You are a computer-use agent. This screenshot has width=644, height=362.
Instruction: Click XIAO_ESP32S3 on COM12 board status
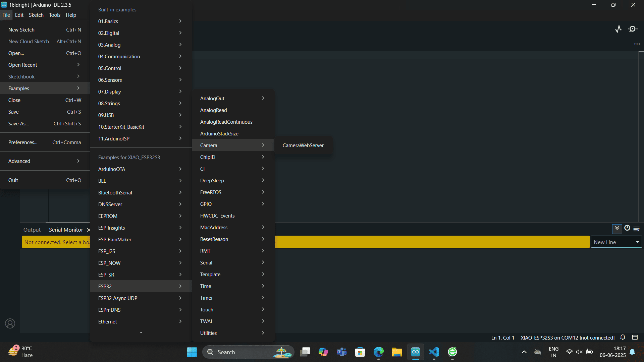[568, 338]
